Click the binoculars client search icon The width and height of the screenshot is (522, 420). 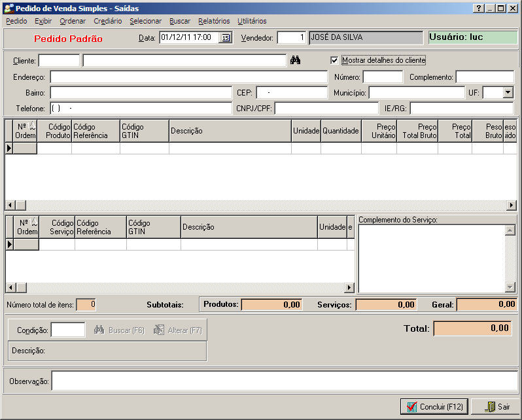tap(295, 60)
